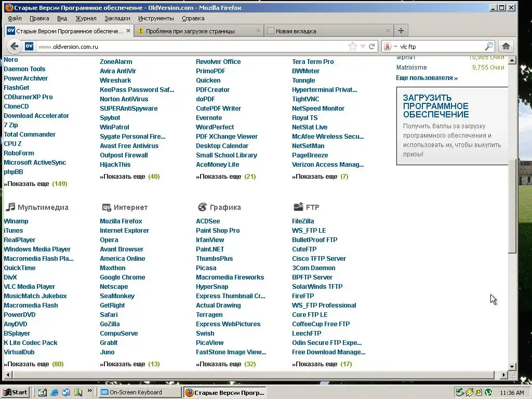Expand Показать еще (40) list
Image resolution: width=532 pixels, height=399 pixels.
point(129,177)
